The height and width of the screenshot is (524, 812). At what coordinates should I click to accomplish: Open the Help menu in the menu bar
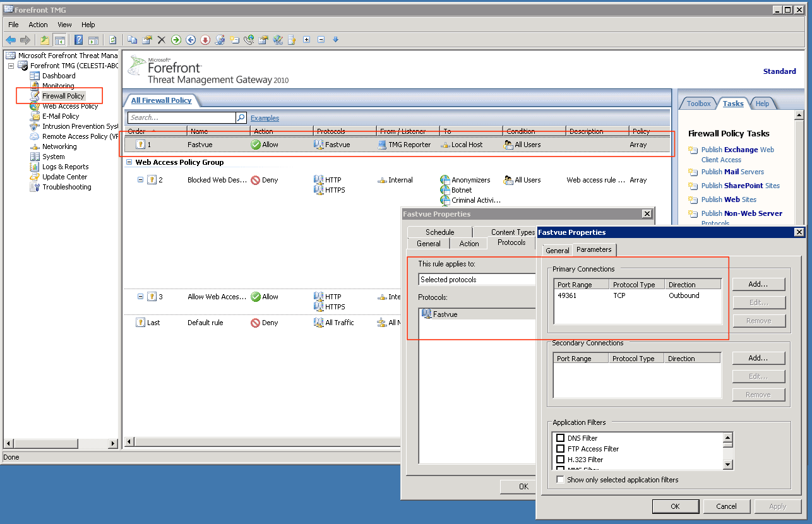(88, 25)
